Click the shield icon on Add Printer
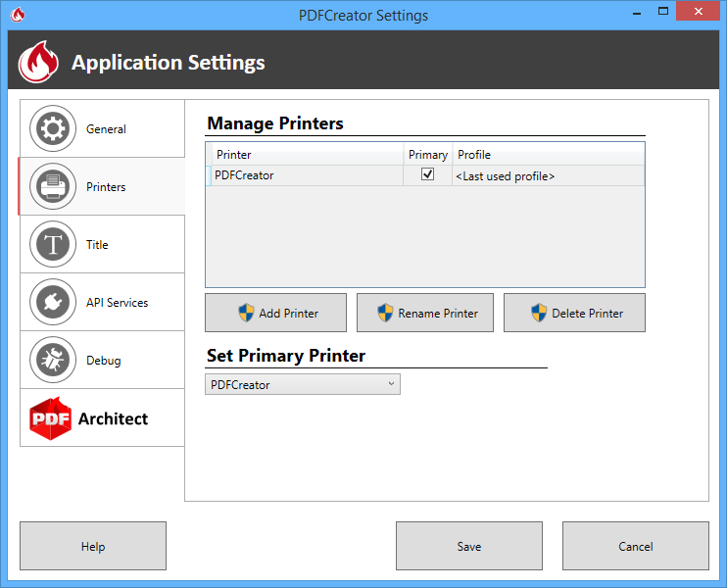Image resolution: width=727 pixels, height=588 pixels. click(247, 314)
